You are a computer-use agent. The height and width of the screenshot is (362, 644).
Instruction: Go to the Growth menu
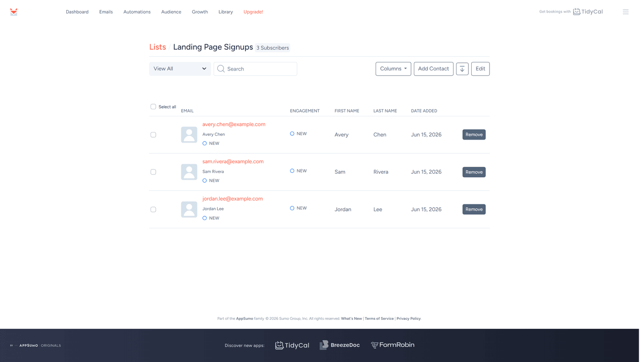pyautogui.click(x=200, y=12)
